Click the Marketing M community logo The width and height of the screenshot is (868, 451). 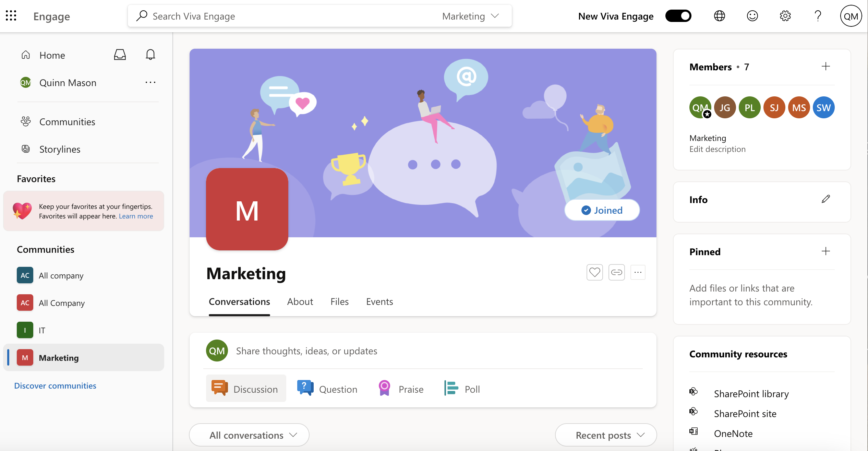coord(247,209)
